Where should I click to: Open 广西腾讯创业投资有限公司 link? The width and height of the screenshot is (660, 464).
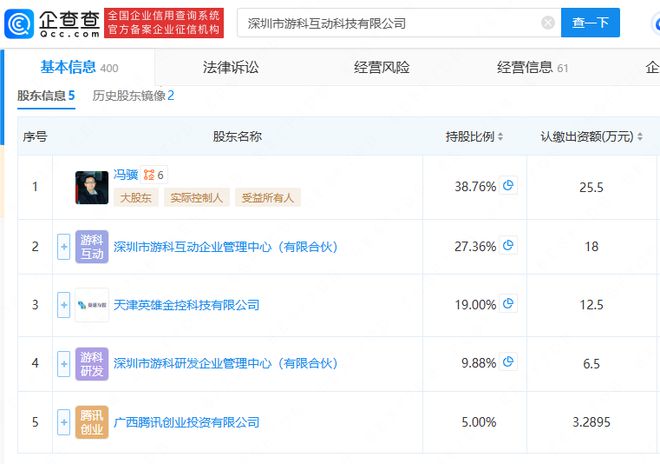pos(186,422)
